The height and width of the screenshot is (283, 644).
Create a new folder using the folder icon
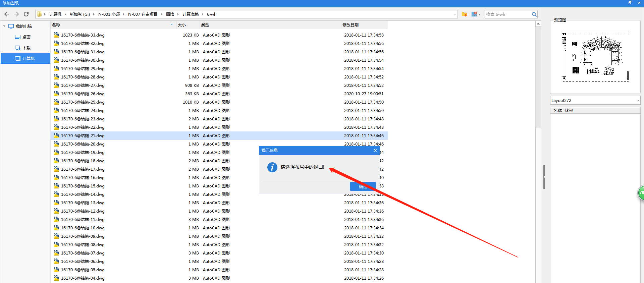465,14
